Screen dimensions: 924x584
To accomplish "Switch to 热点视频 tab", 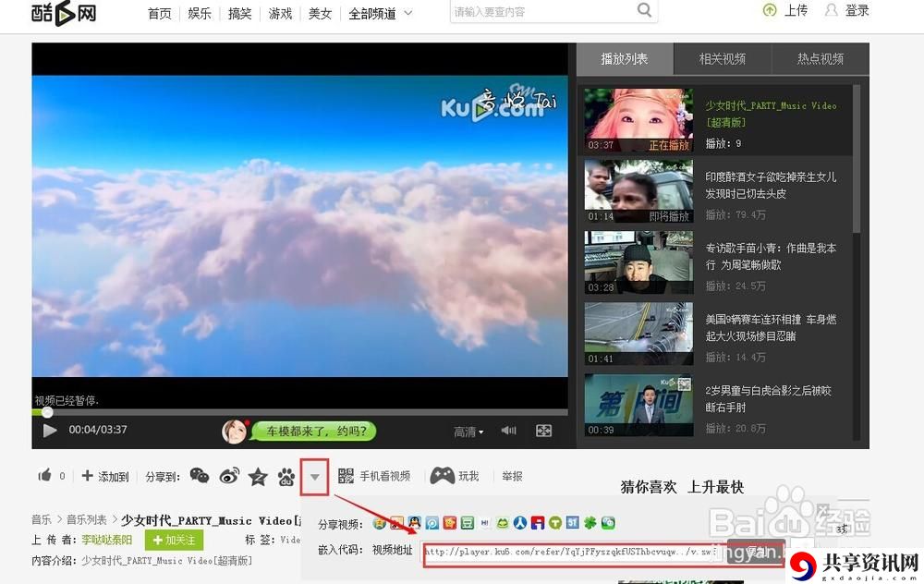I will point(821,58).
